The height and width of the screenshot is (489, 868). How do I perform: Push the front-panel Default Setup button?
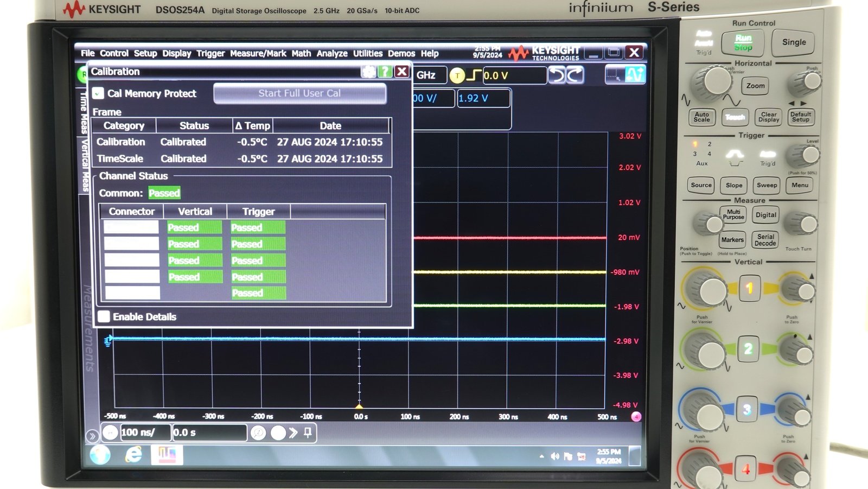point(801,117)
